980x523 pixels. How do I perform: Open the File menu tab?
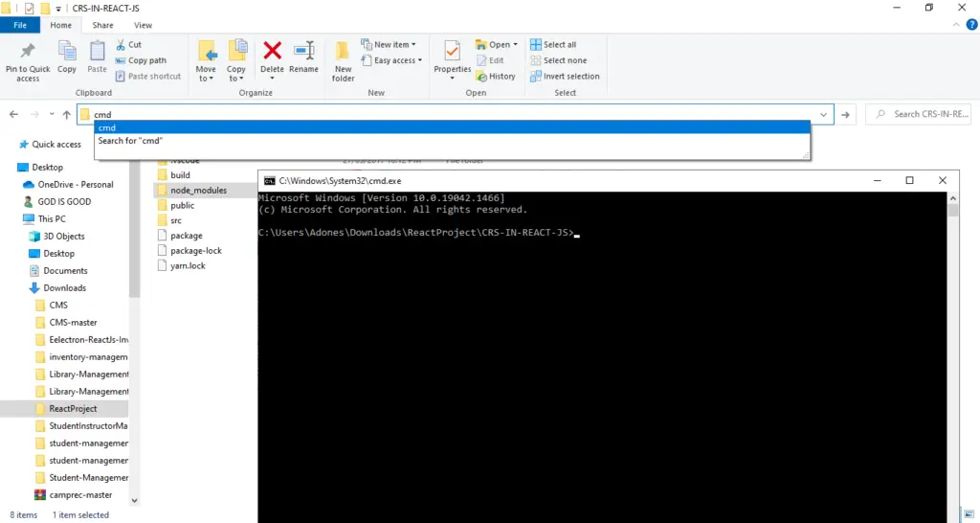click(x=19, y=25)
